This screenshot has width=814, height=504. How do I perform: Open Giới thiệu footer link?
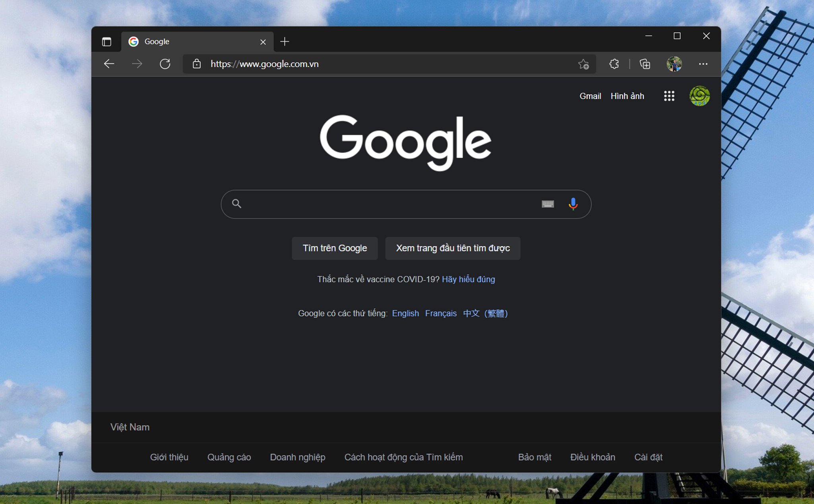[169, 457]
